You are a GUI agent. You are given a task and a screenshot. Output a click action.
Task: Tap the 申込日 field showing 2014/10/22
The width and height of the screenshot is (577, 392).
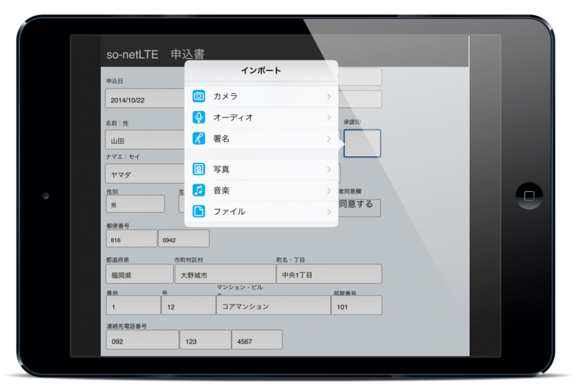(x=144, y=99)
